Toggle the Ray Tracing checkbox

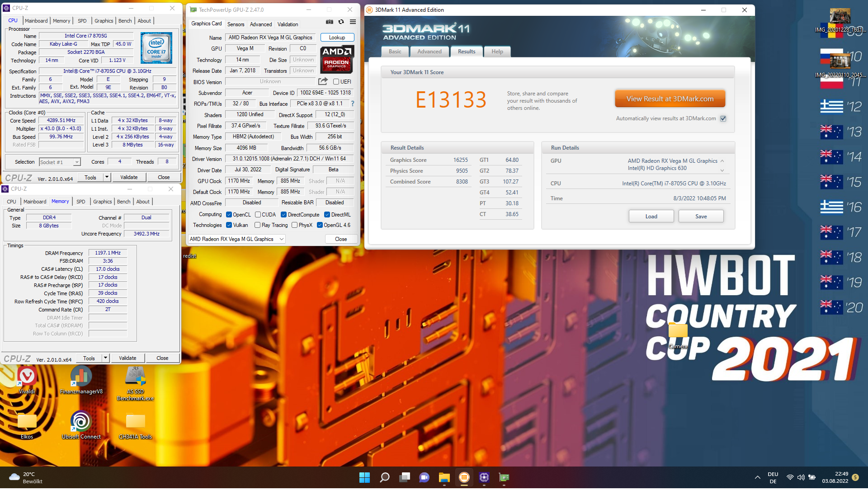pos(257,225)
